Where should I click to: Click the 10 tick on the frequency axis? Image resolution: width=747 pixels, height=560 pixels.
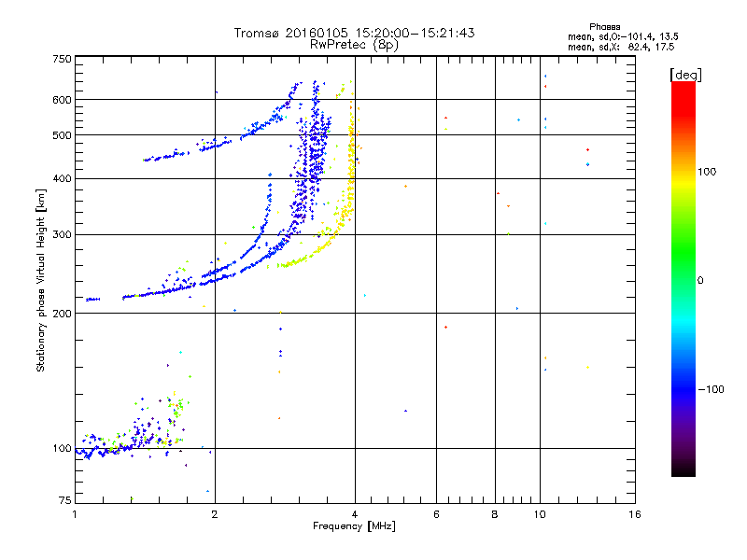pos(540,514)
